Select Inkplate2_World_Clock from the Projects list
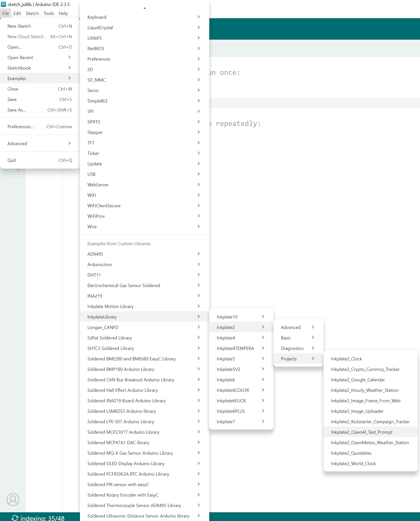Viewport: 420px width, 521px height. click(353, 463)
